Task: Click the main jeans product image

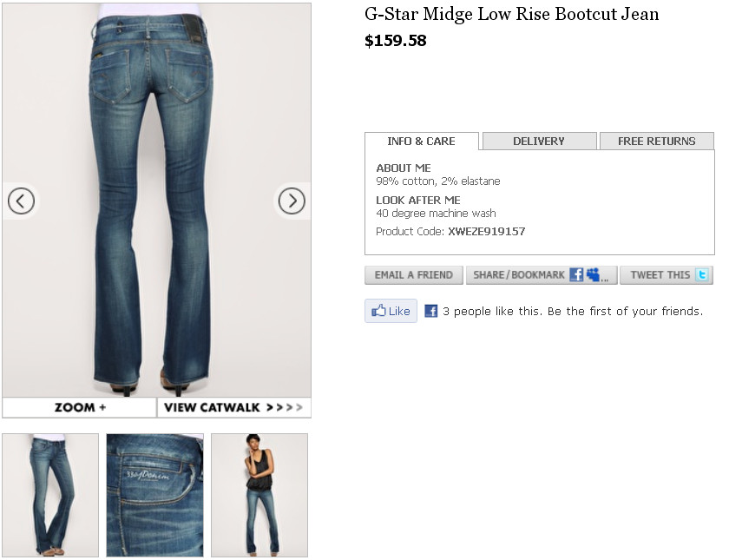Action: [x=157, y=200]
